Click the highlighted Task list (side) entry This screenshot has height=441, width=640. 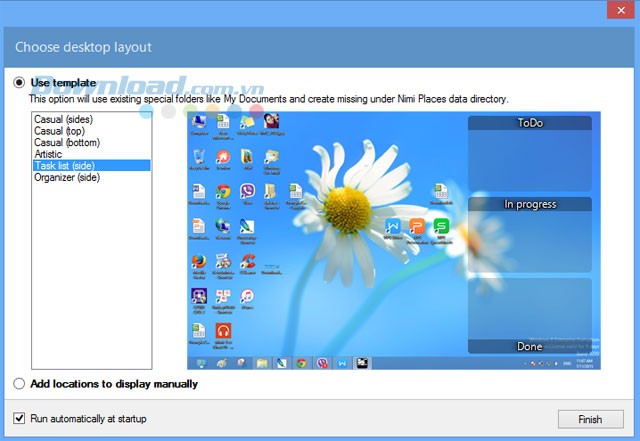(65, 166)
